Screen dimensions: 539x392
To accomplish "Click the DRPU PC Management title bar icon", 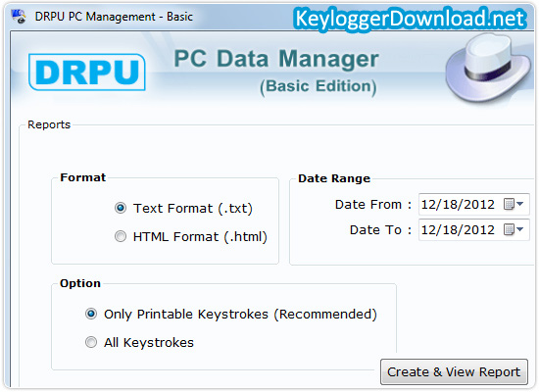I will 19,16.
